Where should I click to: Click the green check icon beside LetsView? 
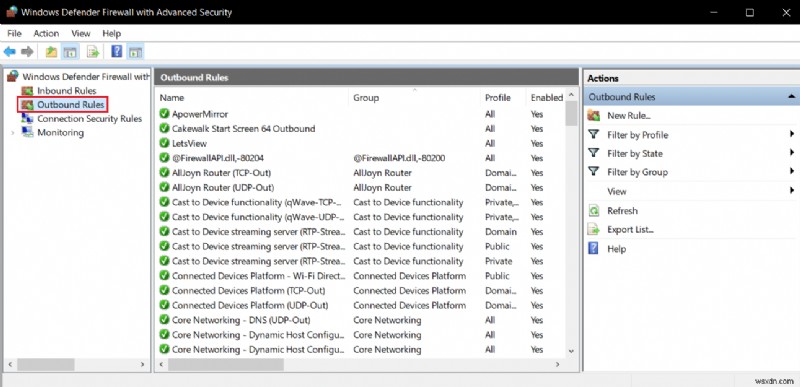click(x=164, y=143)
